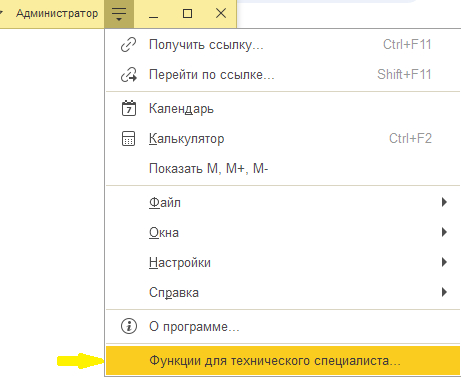This screenshot has height=377, width=462.
Task: Expand the Окна submenu
Action: [x=283, y=232]
